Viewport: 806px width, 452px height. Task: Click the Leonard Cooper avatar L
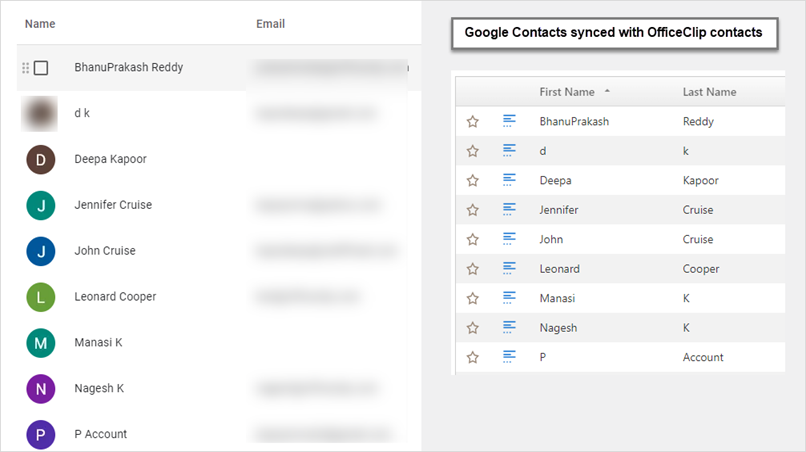click(x=41, y=297)
